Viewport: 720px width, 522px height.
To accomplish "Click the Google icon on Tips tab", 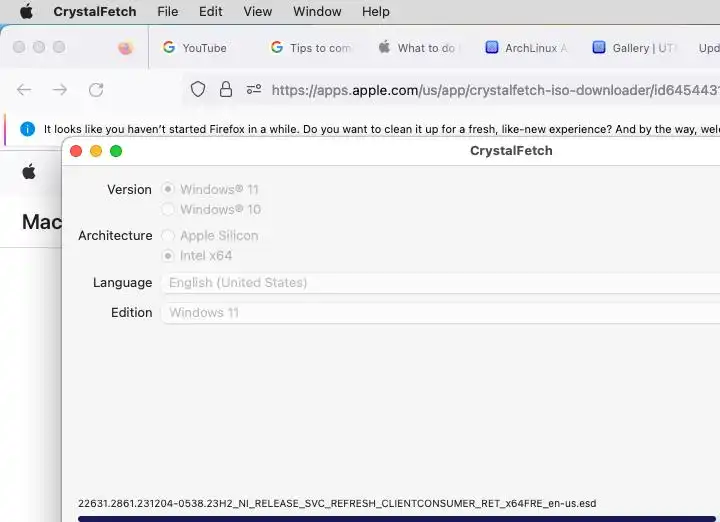I will tap(277, 47).
